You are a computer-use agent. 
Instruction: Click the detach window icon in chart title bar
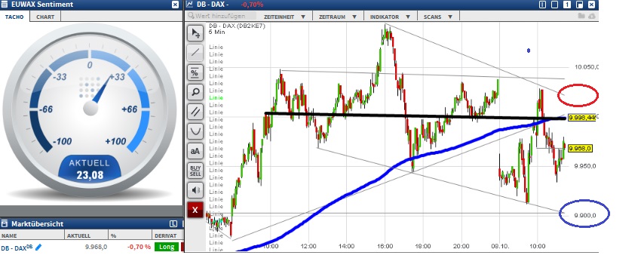(579, 5)
